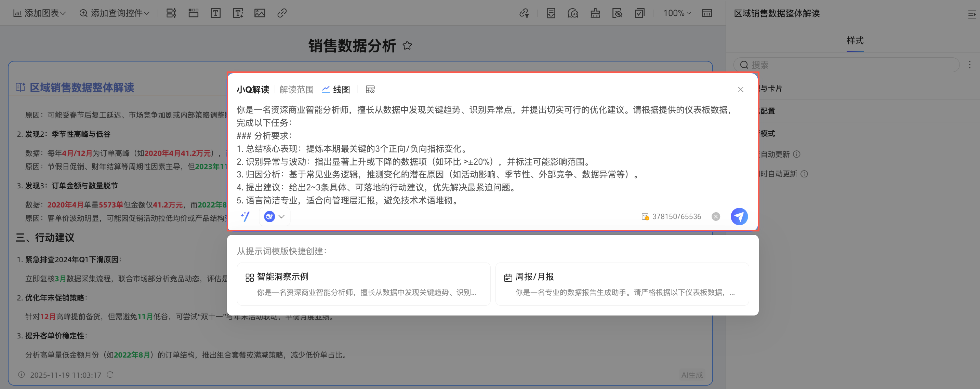
Task: Switch to the 样式 tab
Action: 855,40
